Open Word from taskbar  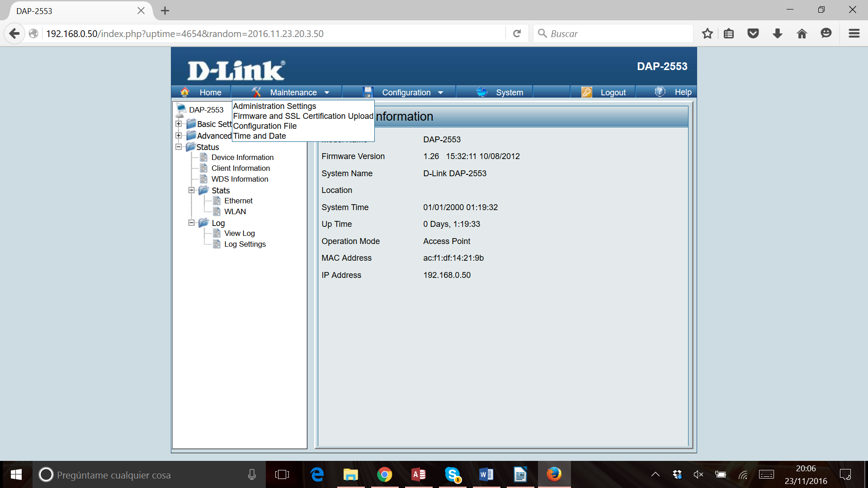click(486, 474)
